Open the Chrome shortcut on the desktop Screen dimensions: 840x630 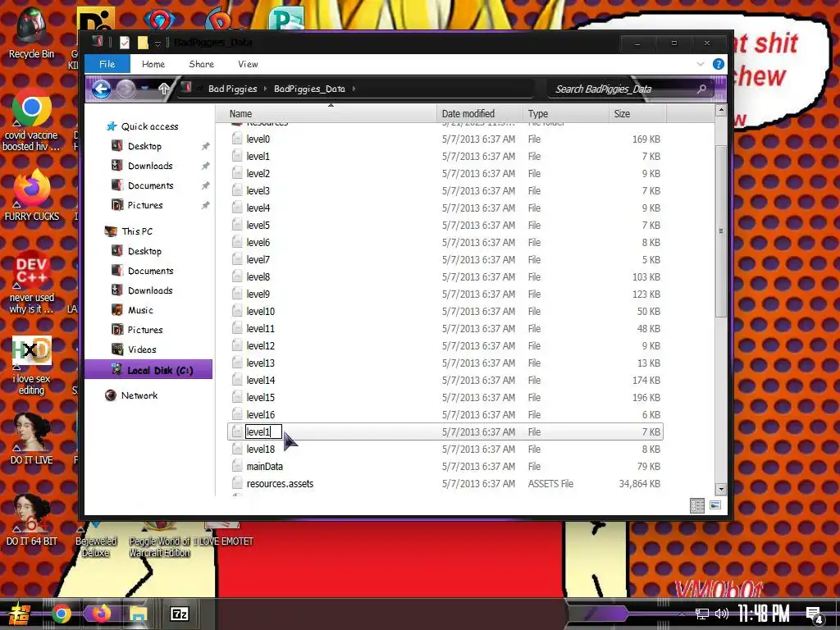[31, 120]
